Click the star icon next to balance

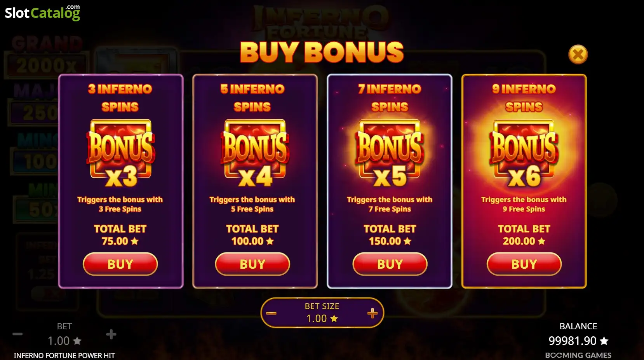[x=604, y=341]
